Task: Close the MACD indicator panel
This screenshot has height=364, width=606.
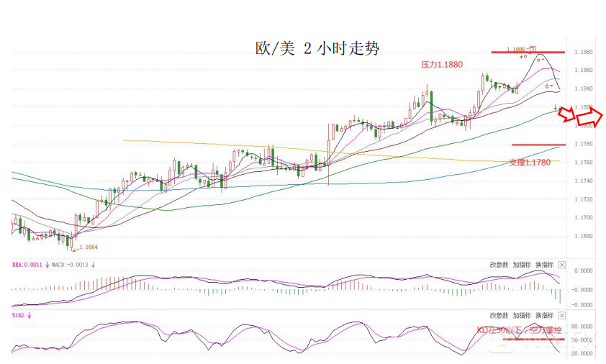Action: (x=562, y=265)
